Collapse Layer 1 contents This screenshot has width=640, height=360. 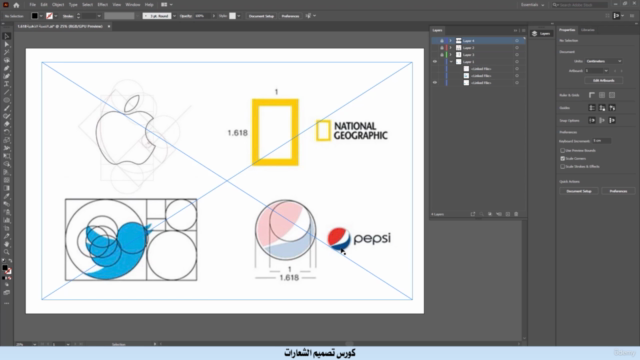pos(451,62)
